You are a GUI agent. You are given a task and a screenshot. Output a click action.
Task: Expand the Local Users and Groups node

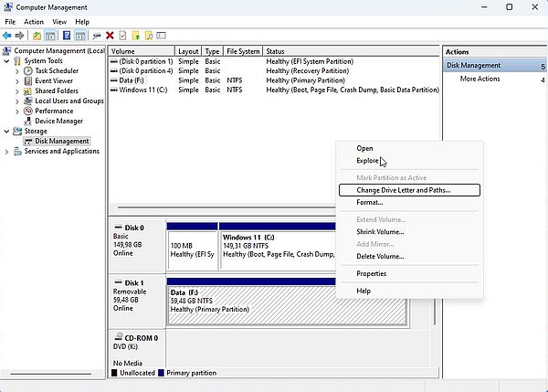click(18, 101)
